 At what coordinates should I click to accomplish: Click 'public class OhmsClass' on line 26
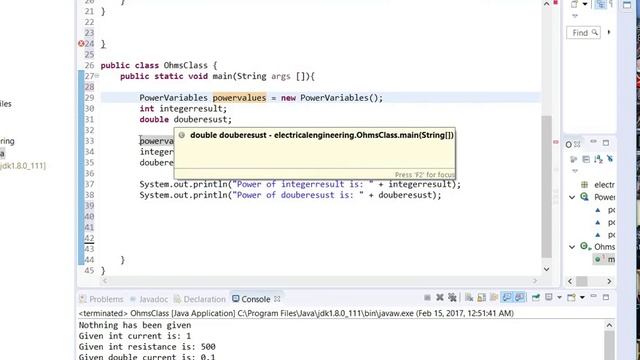click(154, 65)
